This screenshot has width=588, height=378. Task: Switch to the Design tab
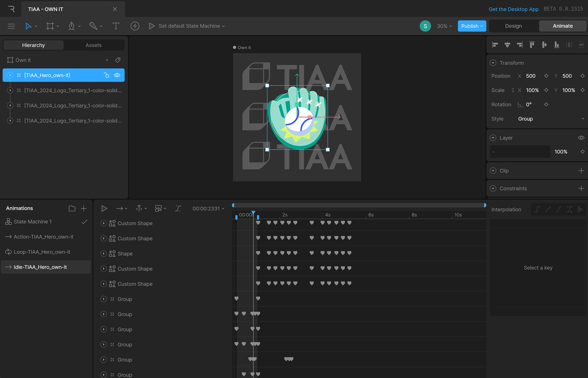pos(513,26)
